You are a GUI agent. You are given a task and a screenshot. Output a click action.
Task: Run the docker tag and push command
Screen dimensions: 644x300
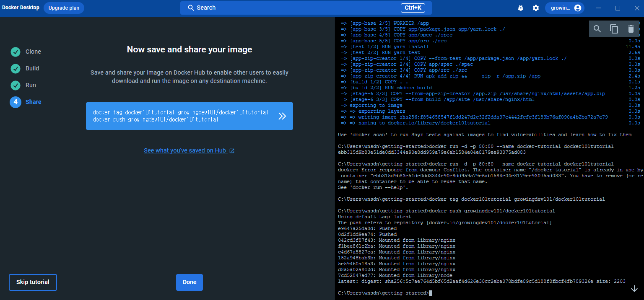282,116
